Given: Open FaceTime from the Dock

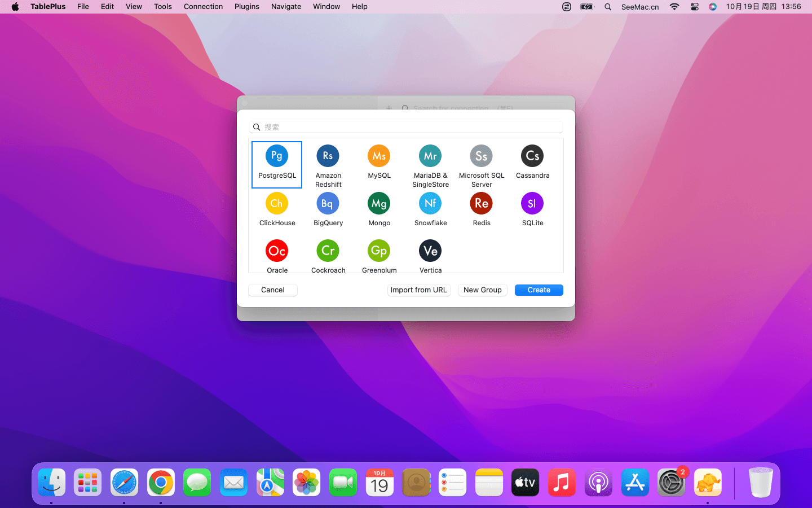Looking at the screenshot, I should [343, 483].
